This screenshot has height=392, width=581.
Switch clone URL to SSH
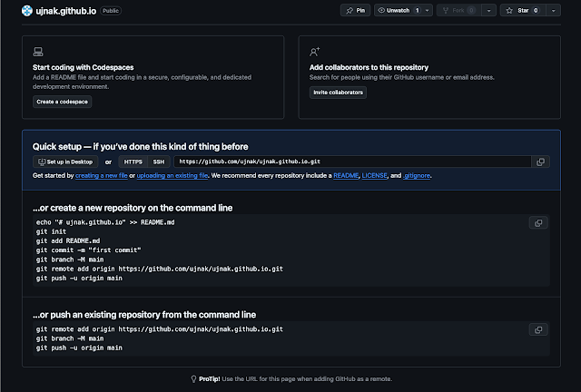159,162
